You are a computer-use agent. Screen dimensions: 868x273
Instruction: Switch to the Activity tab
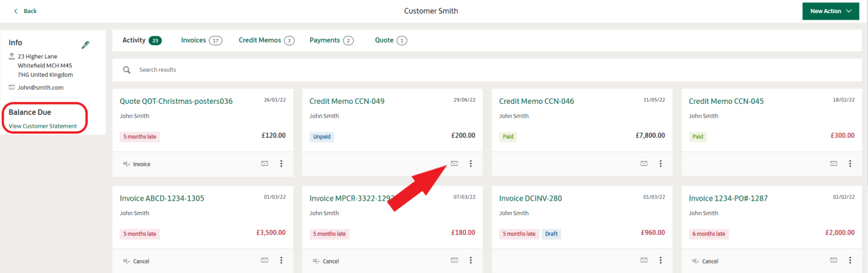141,40
